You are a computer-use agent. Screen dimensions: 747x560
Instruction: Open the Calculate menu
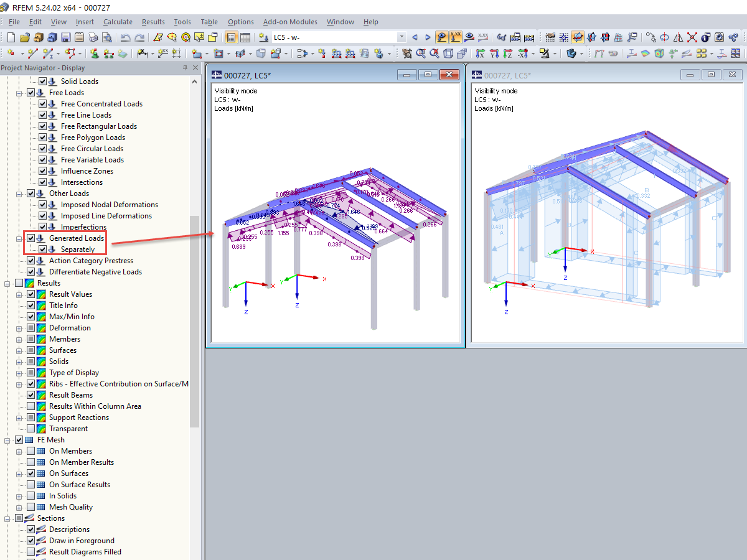click(x=118, y=22)
